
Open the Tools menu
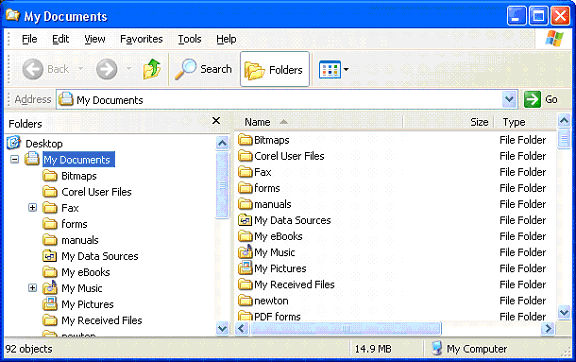point(190,39)
